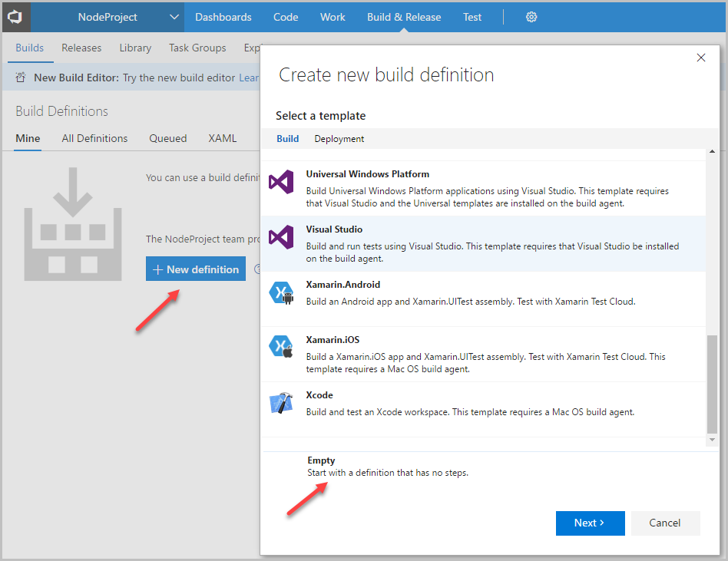Switch to the Deployment template tab
728x561 pixels.
click(x=339, y=139)
